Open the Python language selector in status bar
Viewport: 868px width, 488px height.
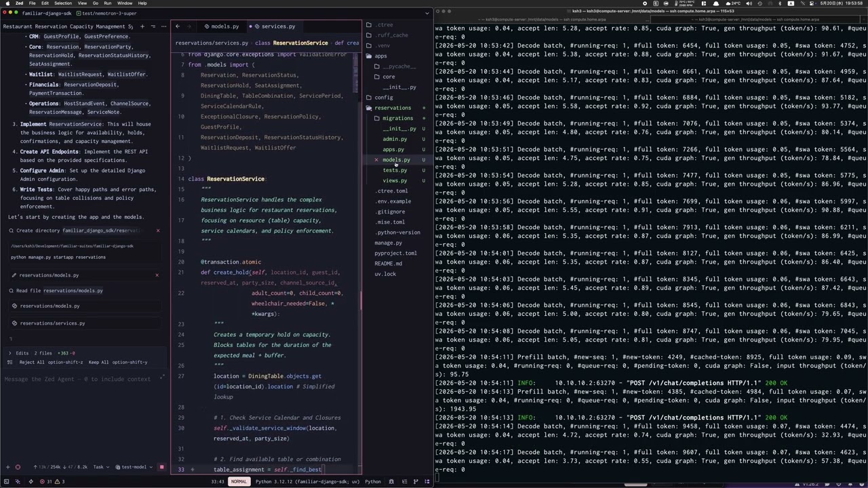(x=373, y=482)
